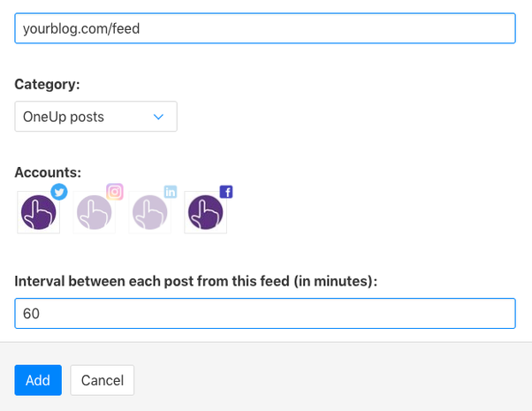The image size is (532, 411).
Task: Open the Category dropdown showing OneUp posts
Action: (95, 117)
